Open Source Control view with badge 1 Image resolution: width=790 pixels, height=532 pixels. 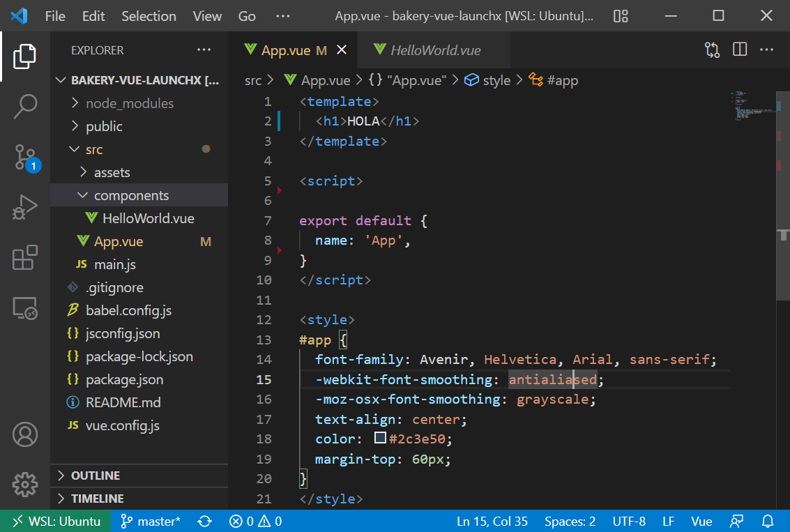click(x=24, y=157)
